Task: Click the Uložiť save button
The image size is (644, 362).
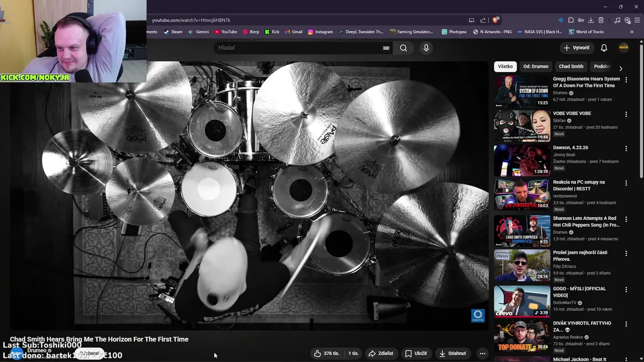Action: pos(416,353)
